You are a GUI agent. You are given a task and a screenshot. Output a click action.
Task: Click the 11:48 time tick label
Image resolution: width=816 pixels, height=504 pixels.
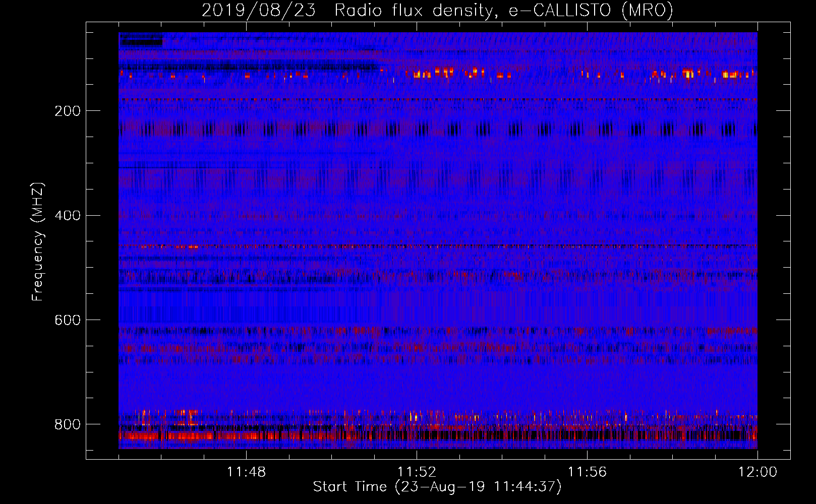(246, 472)
